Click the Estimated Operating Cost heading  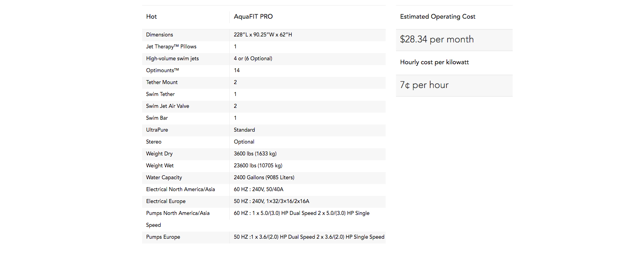(438, 17)
